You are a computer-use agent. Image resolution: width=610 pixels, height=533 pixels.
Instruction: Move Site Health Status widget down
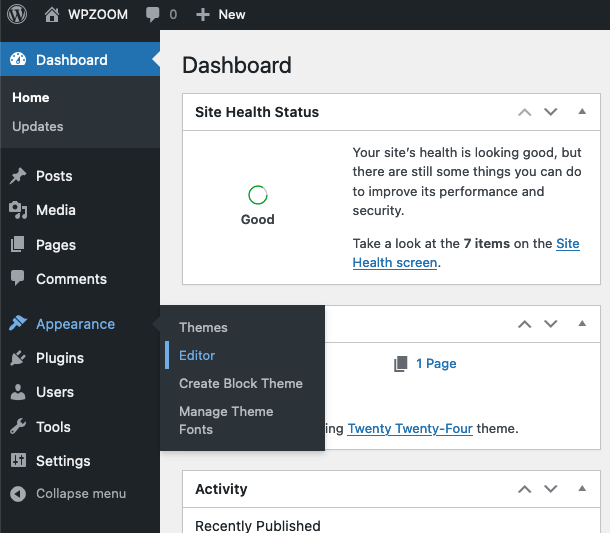tap(550, 112)
